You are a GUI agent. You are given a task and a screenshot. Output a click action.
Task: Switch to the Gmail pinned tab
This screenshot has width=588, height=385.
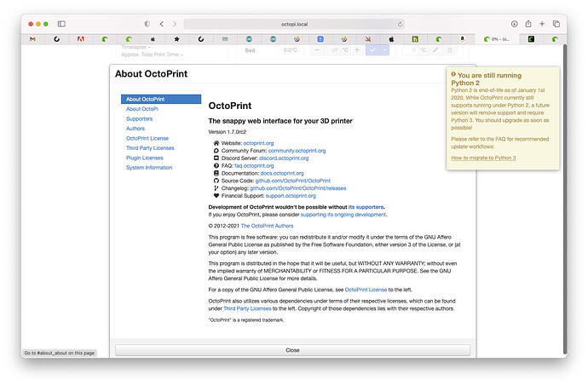pyautogui.click(x=32, y=39)
